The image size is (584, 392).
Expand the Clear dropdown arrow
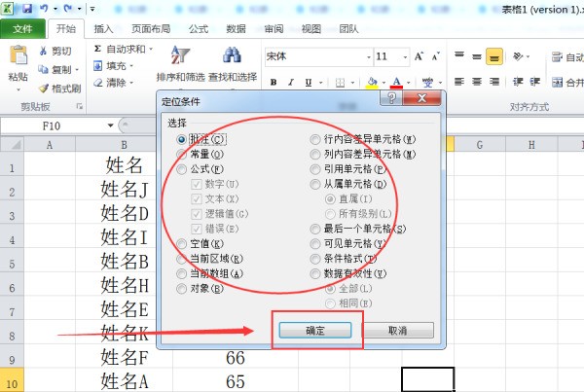[x=131, y=83]
